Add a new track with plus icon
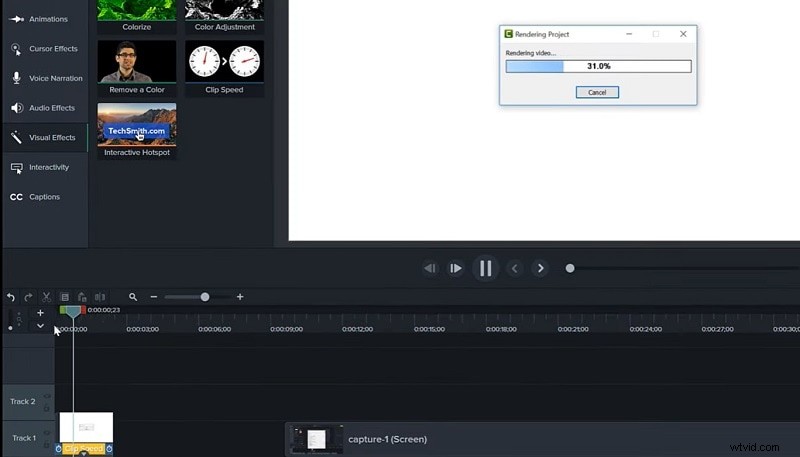 point(40,313)
